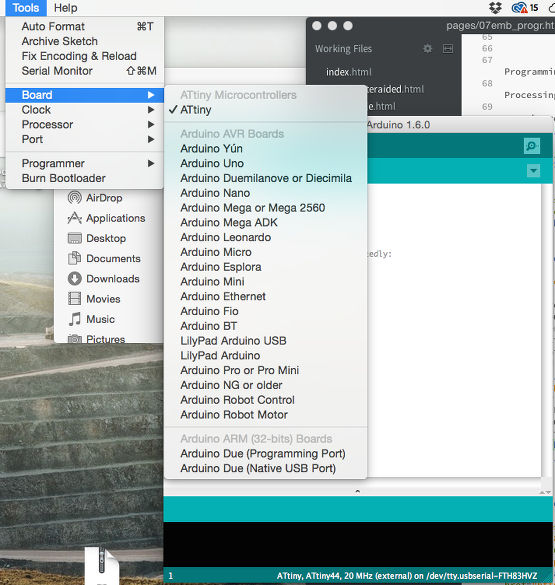
Task: Select the checked ATtiny board
Action: [266, 110]
